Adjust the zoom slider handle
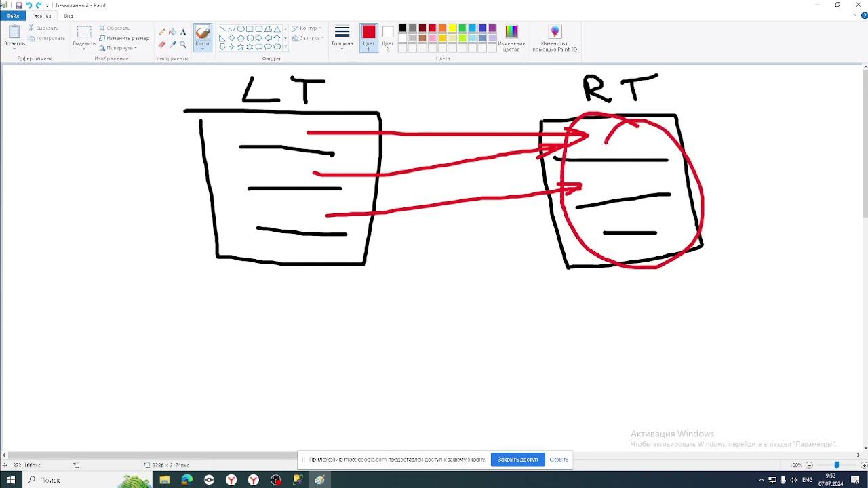This screenshot has width=868, height=488. tap(836, 465)
